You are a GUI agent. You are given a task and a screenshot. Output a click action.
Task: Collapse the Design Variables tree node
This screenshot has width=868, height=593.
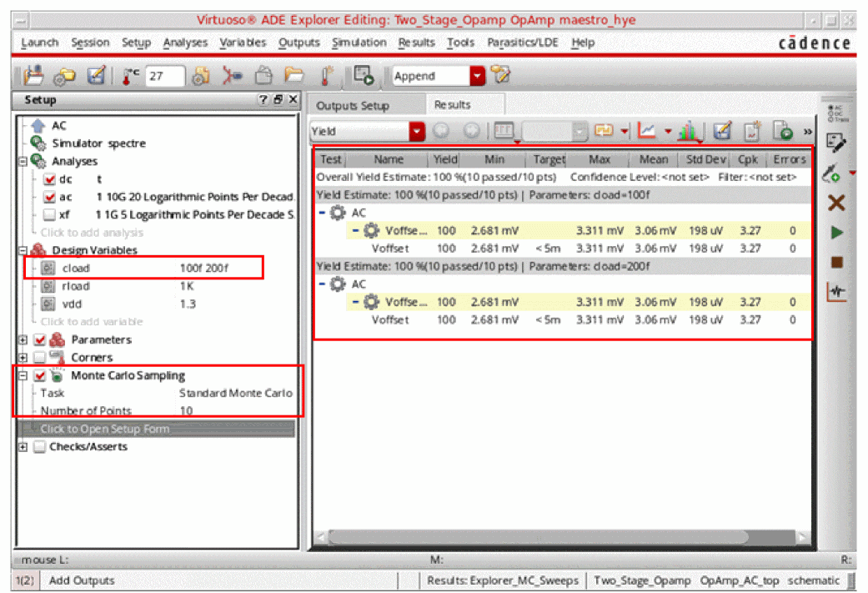(x=23, y=250)
